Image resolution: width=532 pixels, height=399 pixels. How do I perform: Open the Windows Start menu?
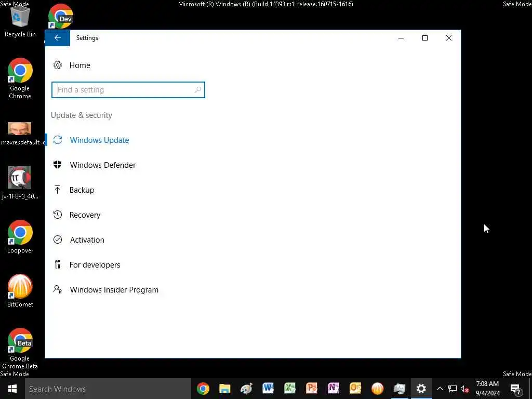12,389
